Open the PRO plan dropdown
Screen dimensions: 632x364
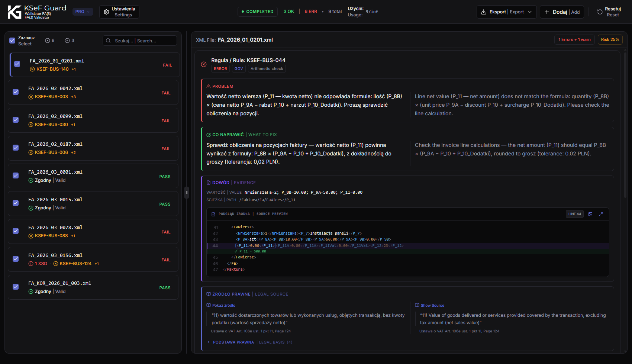pos(83,12)
